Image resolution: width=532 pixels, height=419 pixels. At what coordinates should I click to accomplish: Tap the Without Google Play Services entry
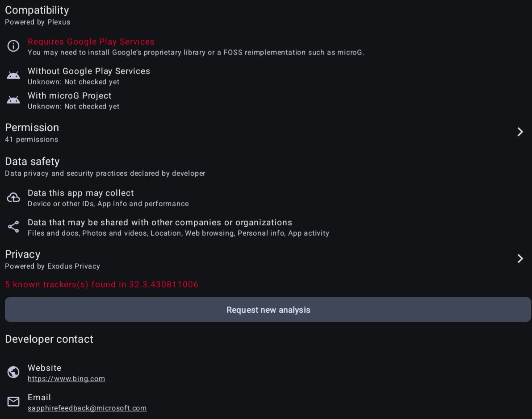89,71
